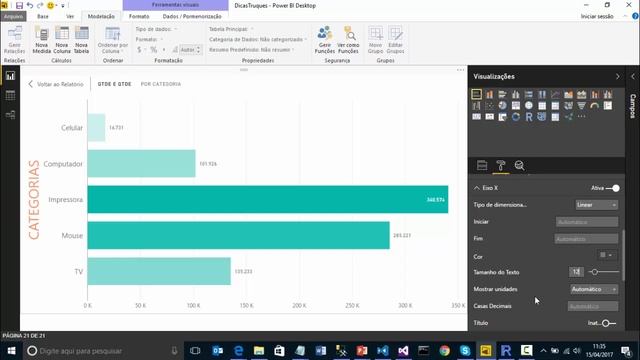Click the Save icon in quick access toolbar
The image size is (640, 360).
pos(19,5)
